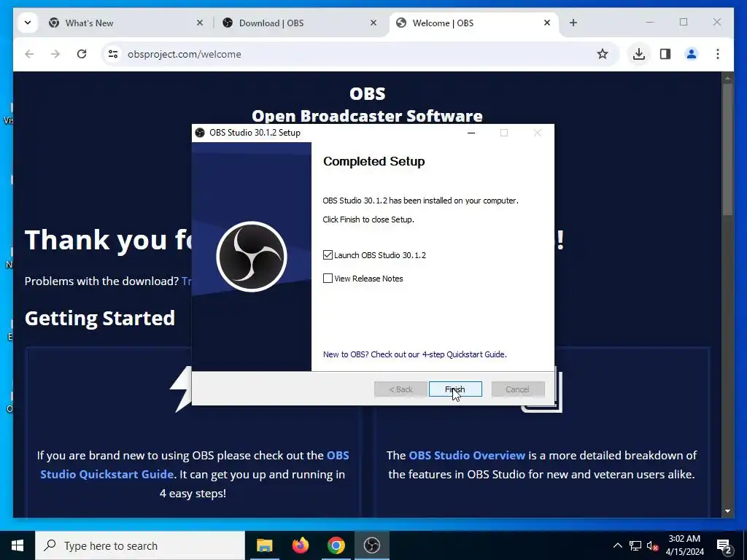Viewport: 747px width, 560px height.
Task: Show hidden system tray icons
Action: (617, 545)
